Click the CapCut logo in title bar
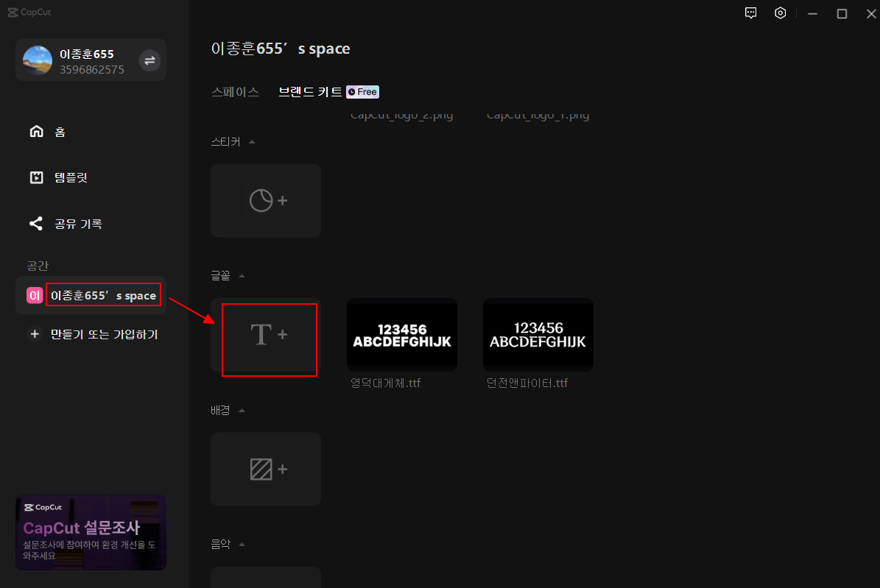 point(29,13)
